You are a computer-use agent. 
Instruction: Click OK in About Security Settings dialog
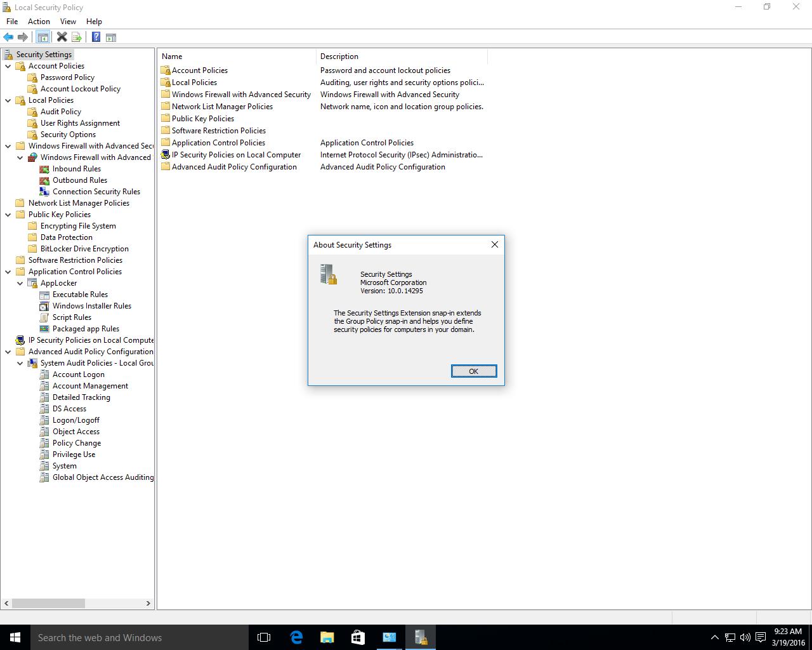474,371
